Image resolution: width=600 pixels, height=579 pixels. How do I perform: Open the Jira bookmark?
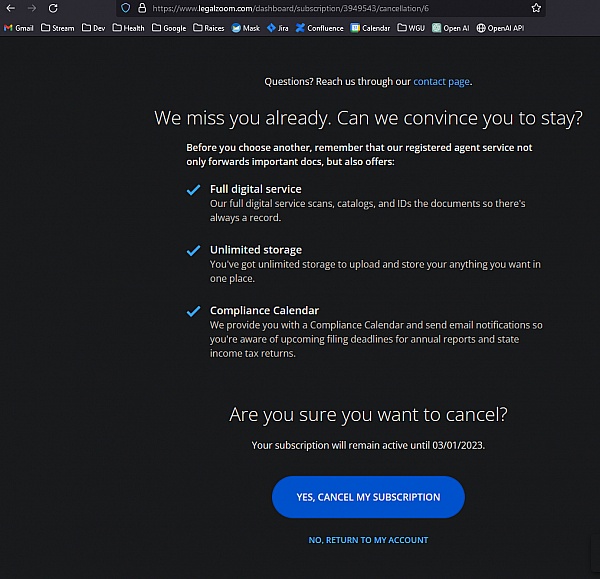coord(277,28)
